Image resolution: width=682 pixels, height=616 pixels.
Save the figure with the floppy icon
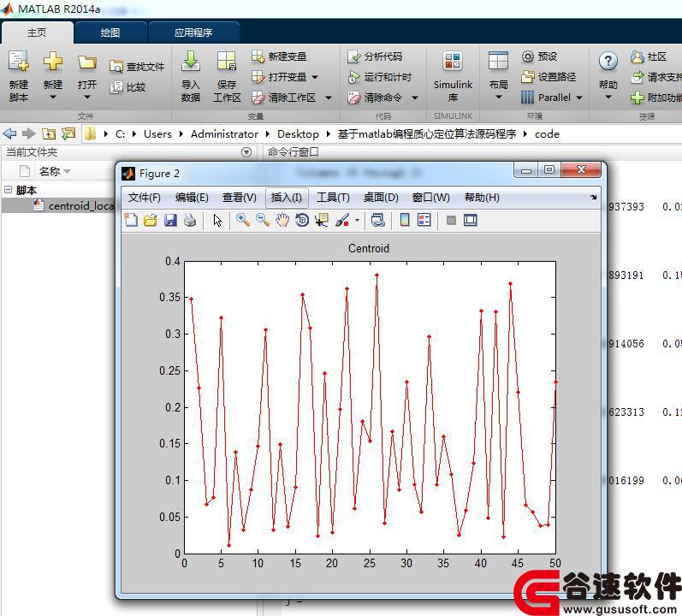[x=170, y=220]
